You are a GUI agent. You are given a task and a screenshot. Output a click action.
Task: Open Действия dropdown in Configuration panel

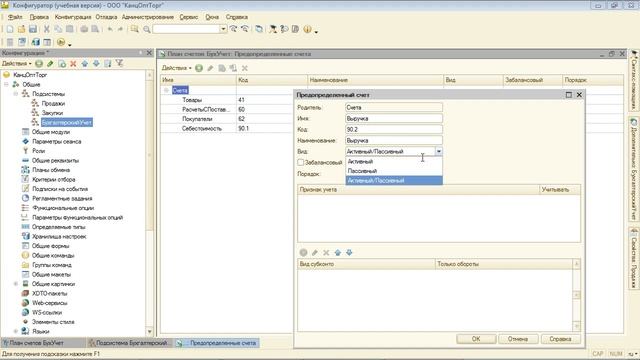point(16,64)
